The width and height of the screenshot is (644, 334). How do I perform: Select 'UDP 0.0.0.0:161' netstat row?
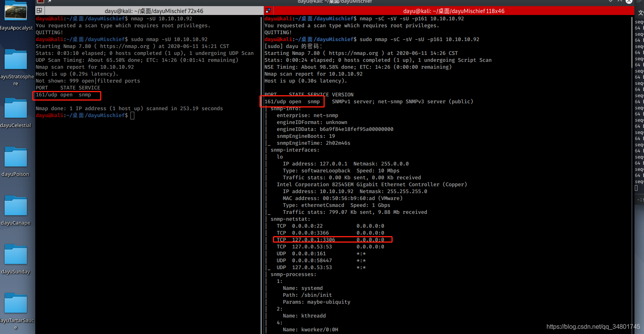pos(321,253)
